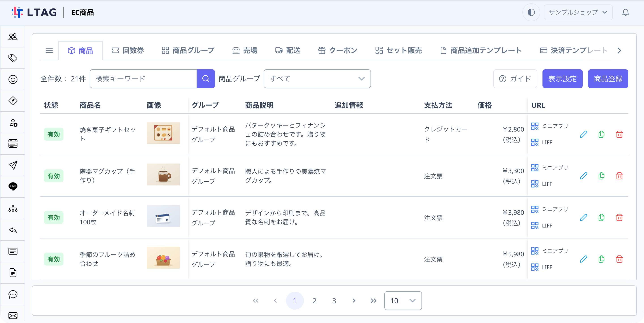Toggle the hamburger menu in tab bar
The height and width of the screenshot is (323, 644).
49,51
